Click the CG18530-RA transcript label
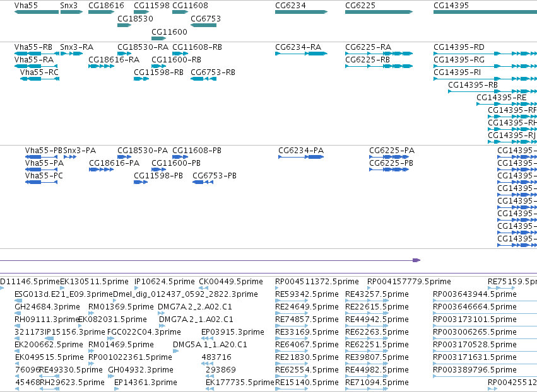Image resolution: width=537 pixels, height=392 pixels. click(x=143, y=47)
